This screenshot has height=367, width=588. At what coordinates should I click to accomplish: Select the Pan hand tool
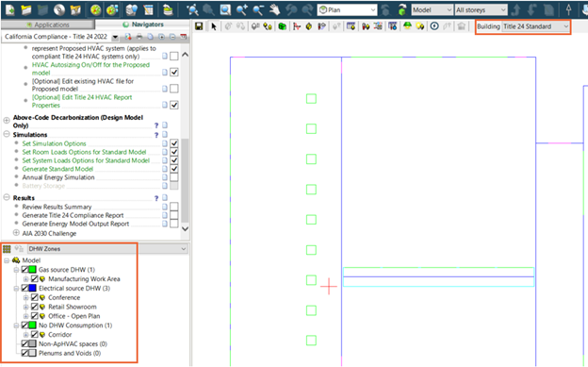point(274,9)
